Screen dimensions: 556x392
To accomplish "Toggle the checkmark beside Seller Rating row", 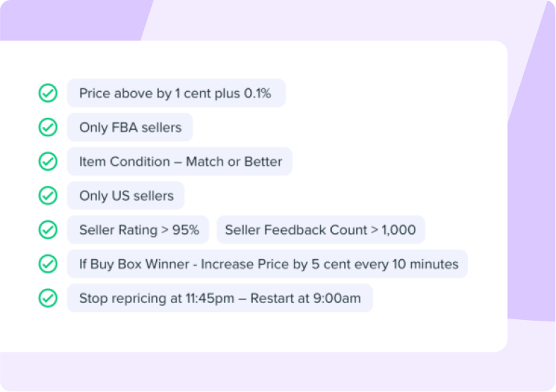I will point(48,230).
